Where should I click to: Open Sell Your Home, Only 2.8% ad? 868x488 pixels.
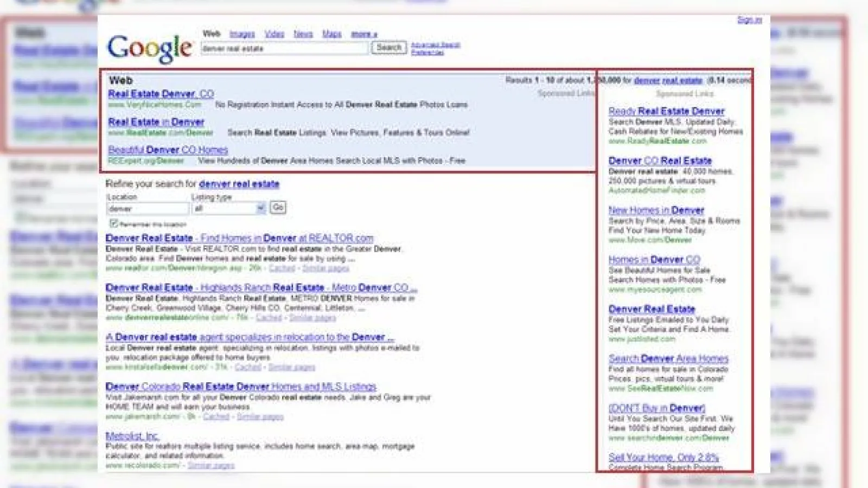[663, 457]
